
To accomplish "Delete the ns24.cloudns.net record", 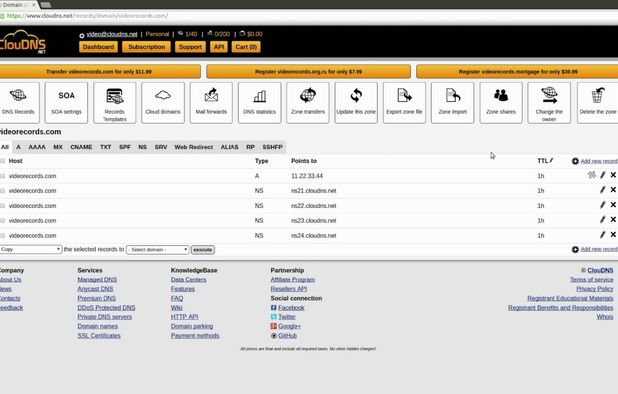I will coord(613,235).
